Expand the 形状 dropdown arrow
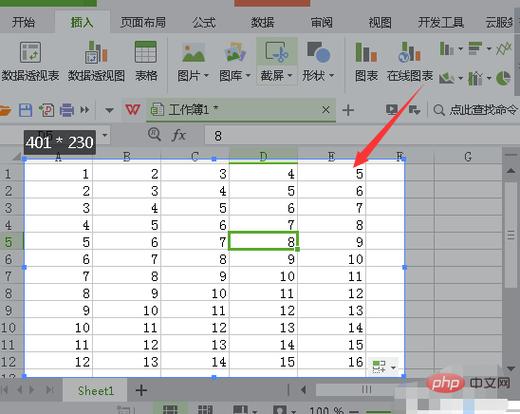 tap(331, 76)
